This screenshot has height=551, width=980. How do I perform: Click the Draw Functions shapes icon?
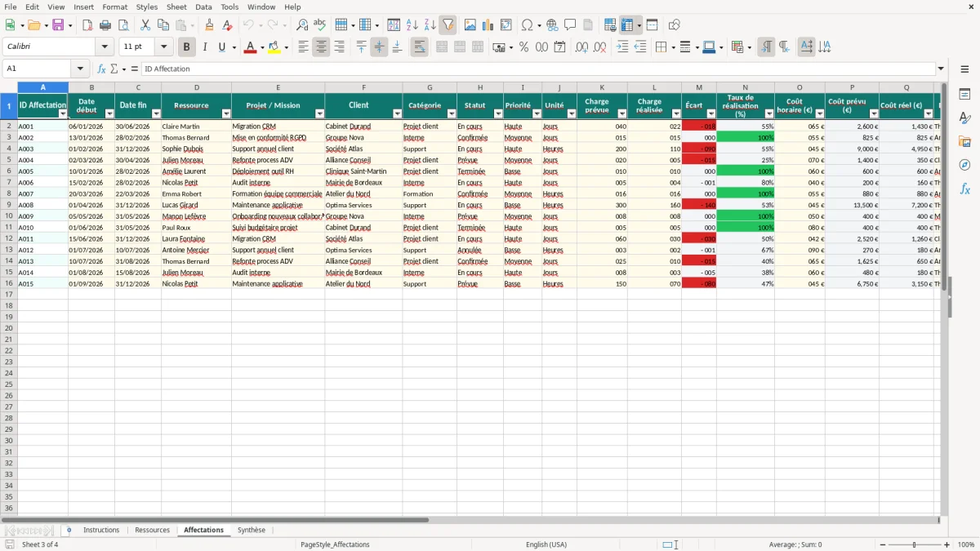pos(674,25)
